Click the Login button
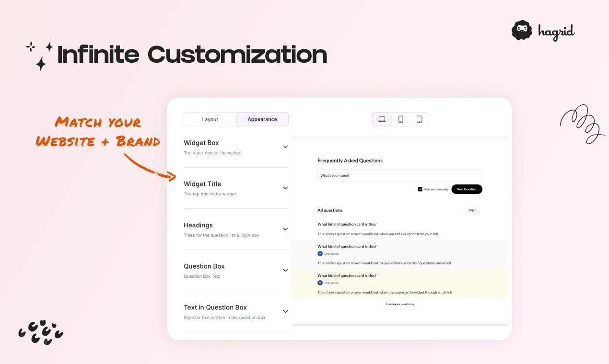Viewport: 609px width, 364px height. pos(472,210)
